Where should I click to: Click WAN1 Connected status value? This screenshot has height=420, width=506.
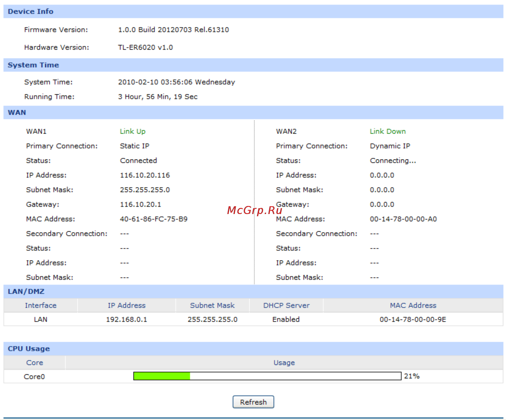pyautogui.click(x=138, y=161)
